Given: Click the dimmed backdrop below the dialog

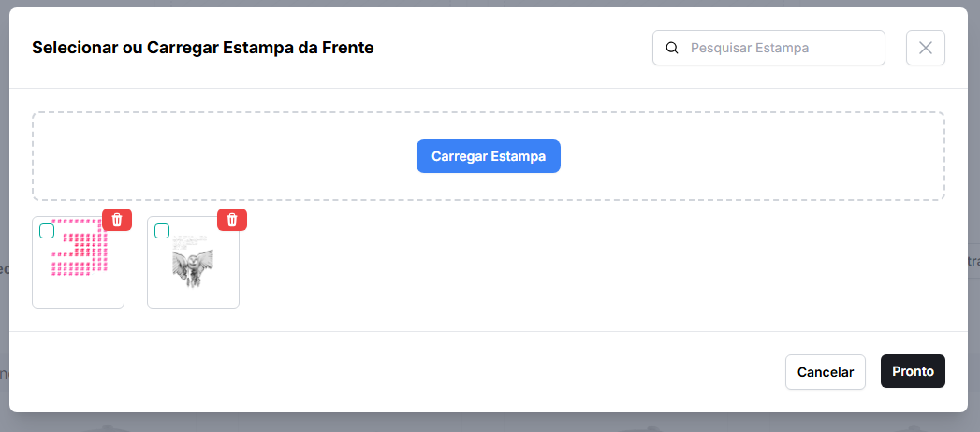Looking at the screenshot, I should (487, 423).
